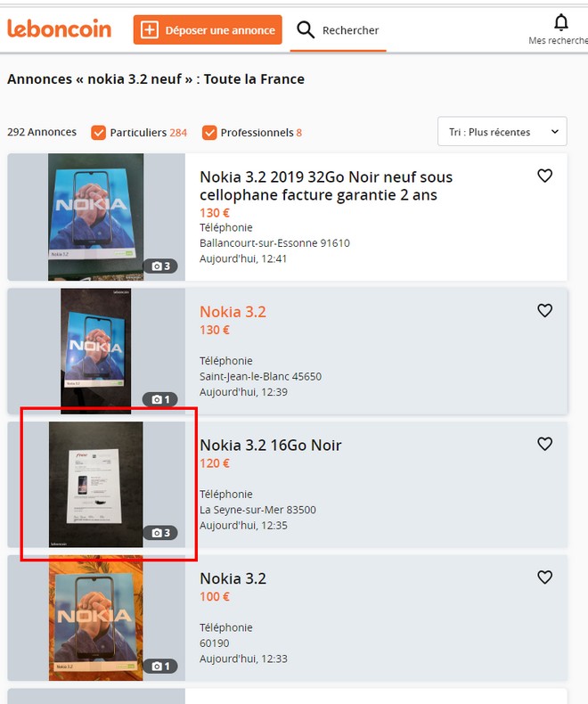Image resolution: width=588 pixels, height=704 pixels.
Task: Click the first listing's Nokia box thumbnail
Action: pos(95,217)
